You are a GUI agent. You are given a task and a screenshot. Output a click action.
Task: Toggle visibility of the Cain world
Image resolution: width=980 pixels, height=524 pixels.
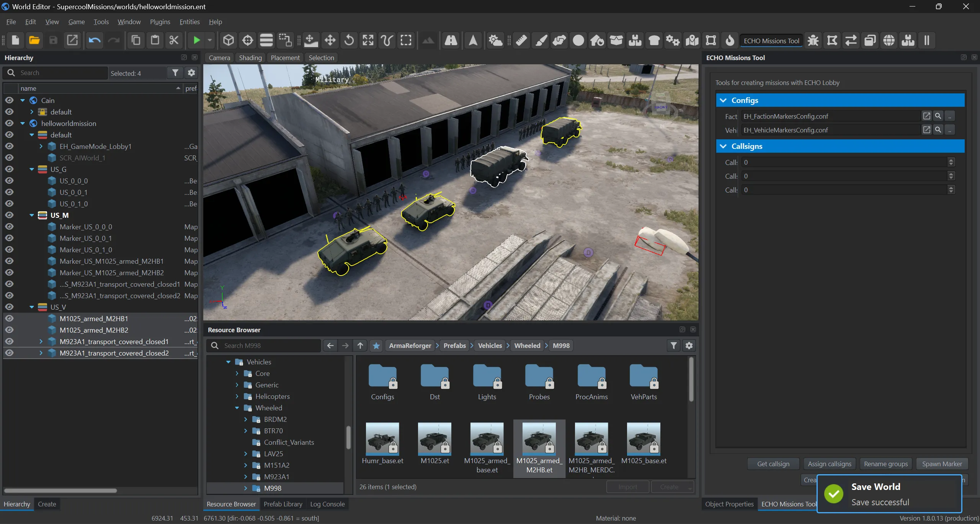pyautogui.click(x=9, y=100)
